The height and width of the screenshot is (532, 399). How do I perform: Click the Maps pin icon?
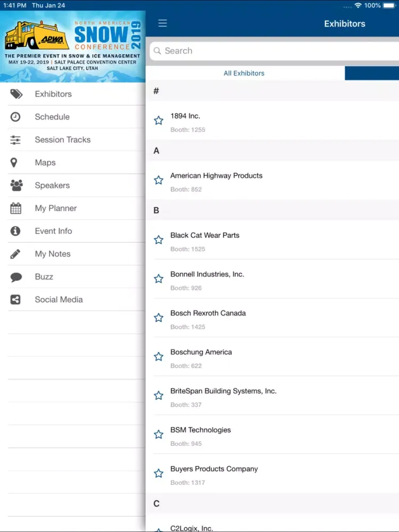pyautogui.click(x=14, y=162)
